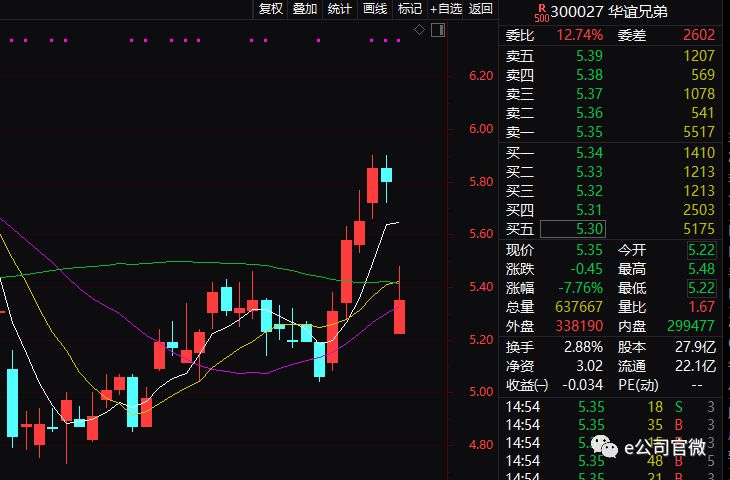Click the 5.80 price axis label
Viewport: 730px width, 480px height.
(x=481, y=182)
